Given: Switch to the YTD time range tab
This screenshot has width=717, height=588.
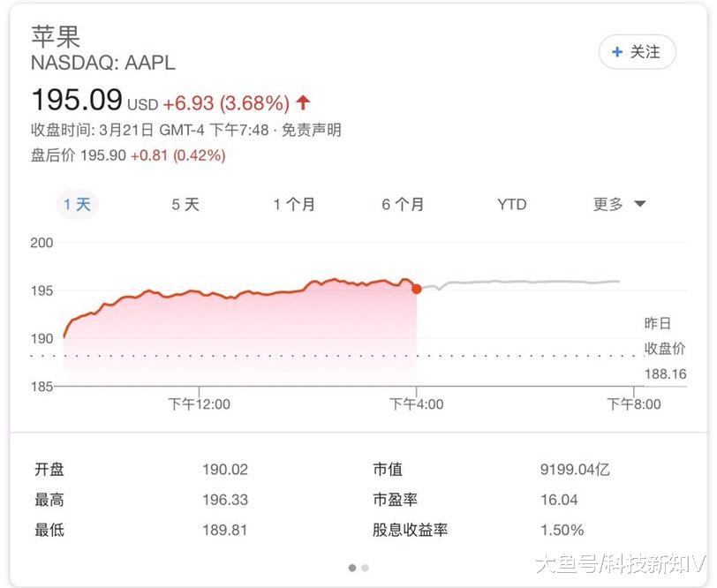Looking at the screenshot, I should click(510, 204).
